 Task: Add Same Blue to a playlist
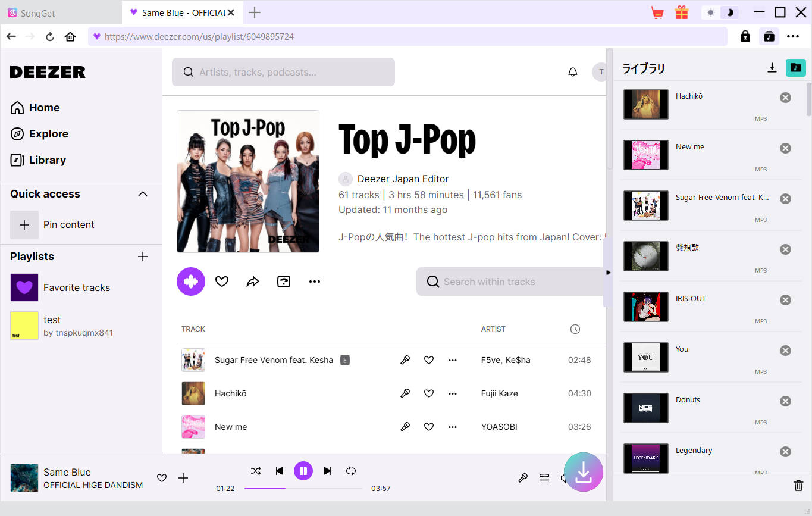183,478
